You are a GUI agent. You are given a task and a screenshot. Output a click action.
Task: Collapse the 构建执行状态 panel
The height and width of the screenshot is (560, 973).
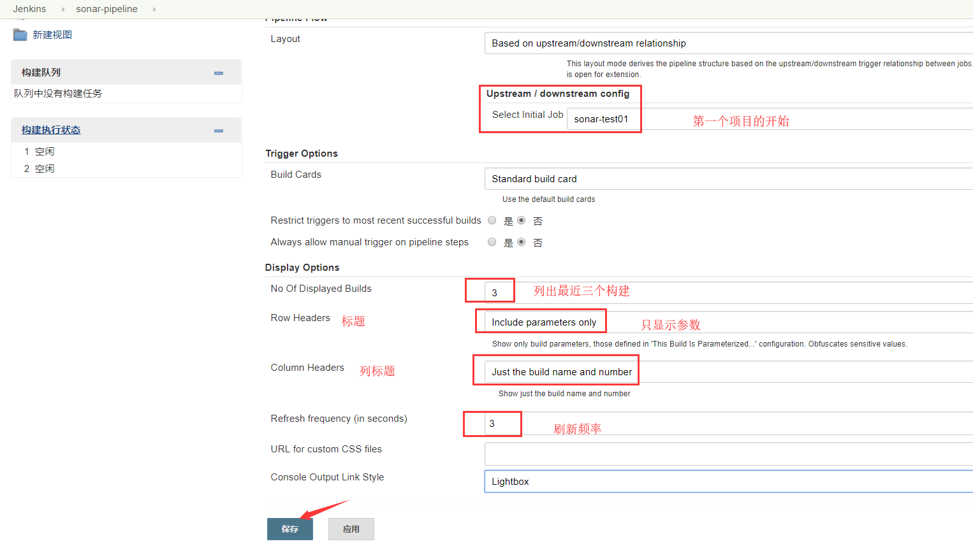coord(219,131)
